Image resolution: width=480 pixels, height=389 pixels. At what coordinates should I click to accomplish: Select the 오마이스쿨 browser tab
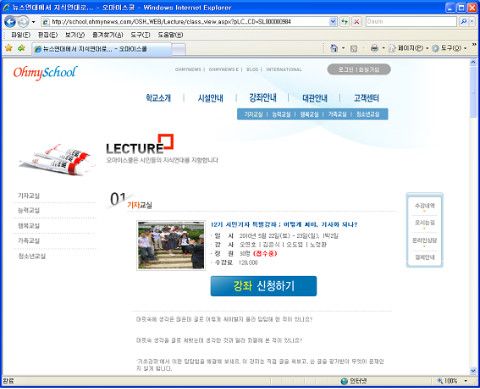[x=102, y=49]
